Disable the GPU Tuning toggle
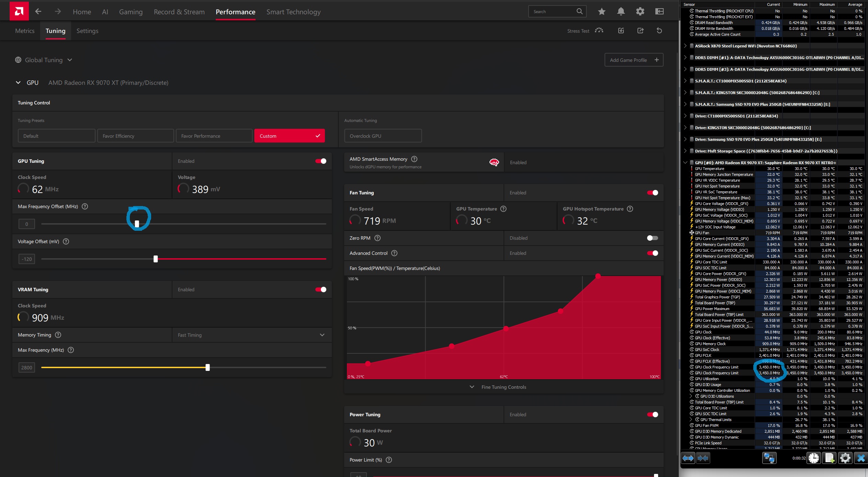The height and width of the screenshot is (477, 868). pos(321,161)
